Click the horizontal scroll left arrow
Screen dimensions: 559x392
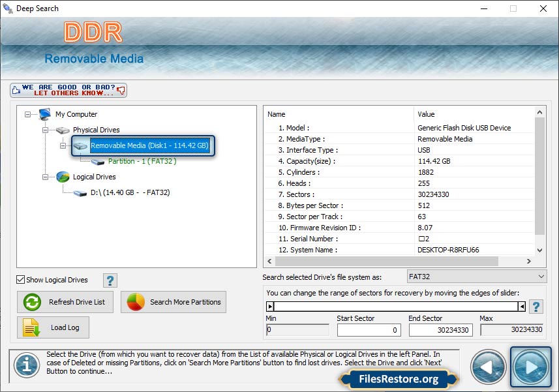(x=269, y=261)
